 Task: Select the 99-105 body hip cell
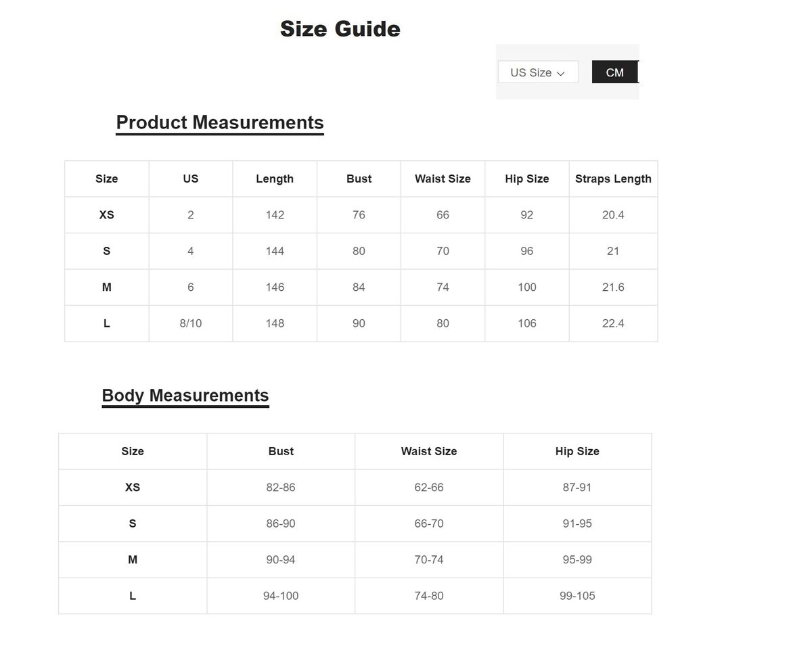click(x=577, y=596)
